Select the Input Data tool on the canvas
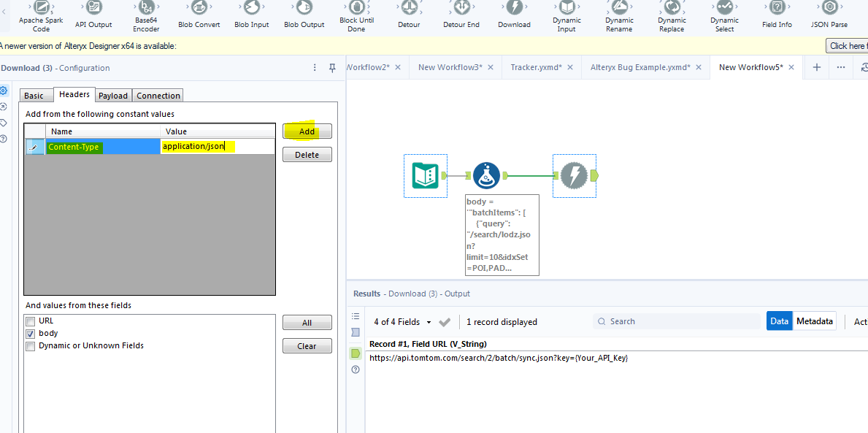This screenshot has width=868, height=433. [x=425, y=175]
